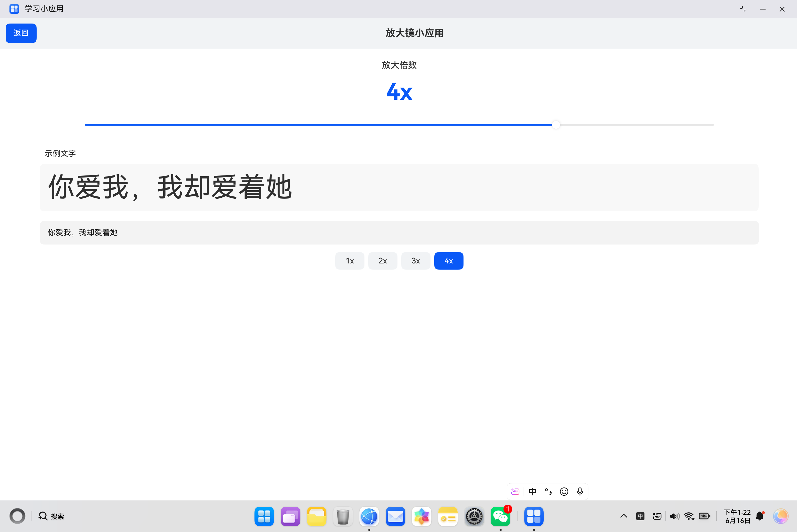Open the system settings gear in dock
797x532 pixels.
[474, 516]
